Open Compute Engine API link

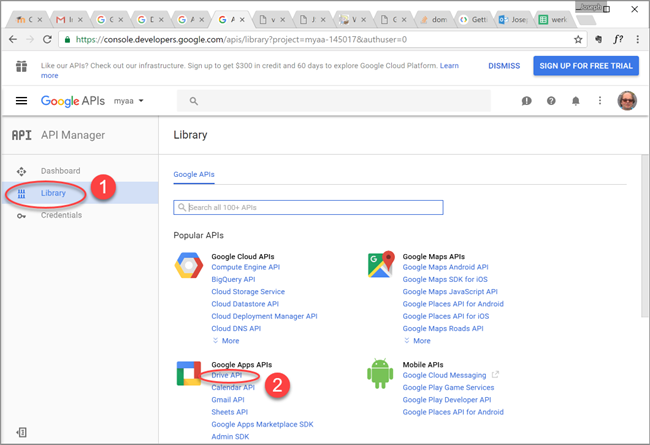click(x=245, y=267)
